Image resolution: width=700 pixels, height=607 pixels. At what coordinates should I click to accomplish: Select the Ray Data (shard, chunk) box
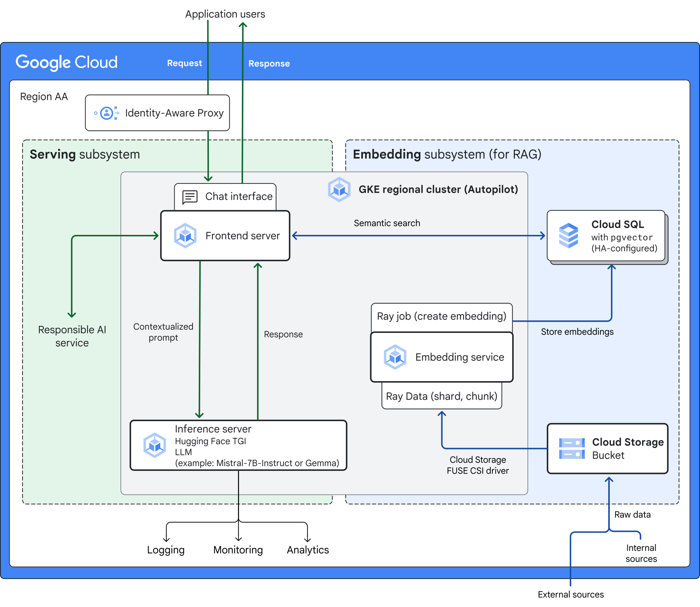point(441,396)
